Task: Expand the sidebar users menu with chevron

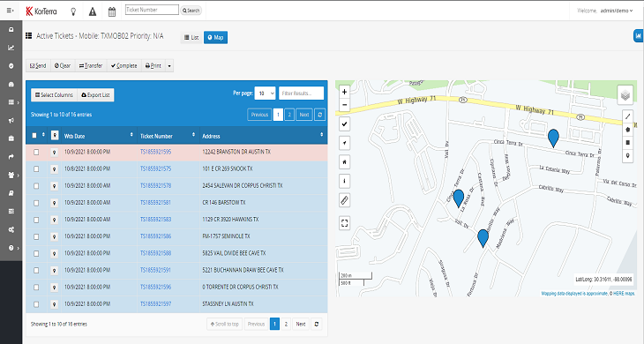Action: (x=13, y=175)
